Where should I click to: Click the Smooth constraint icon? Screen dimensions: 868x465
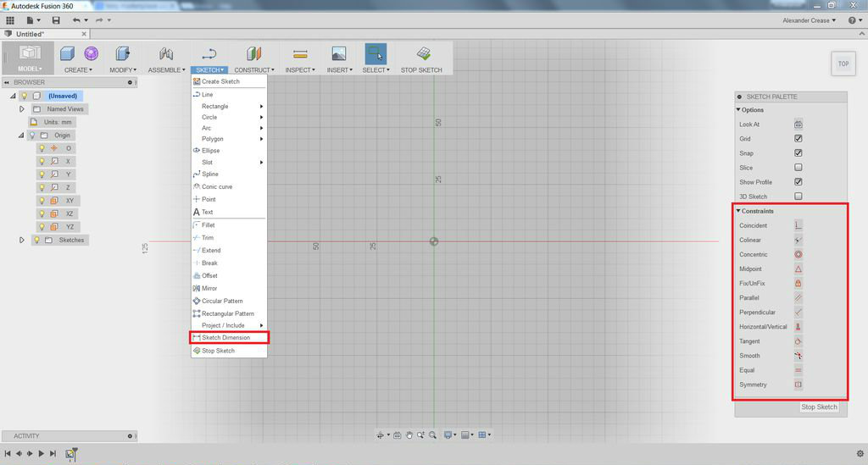tap(798, 356)
